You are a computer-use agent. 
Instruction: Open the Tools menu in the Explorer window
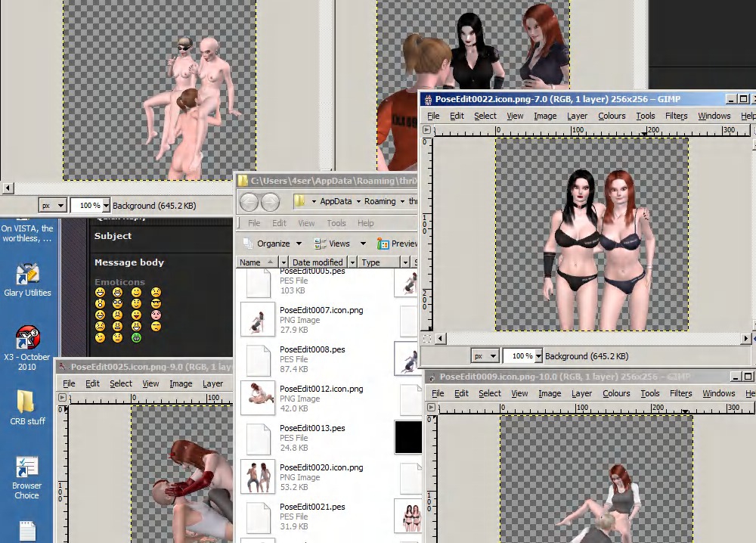pos(336,223)
